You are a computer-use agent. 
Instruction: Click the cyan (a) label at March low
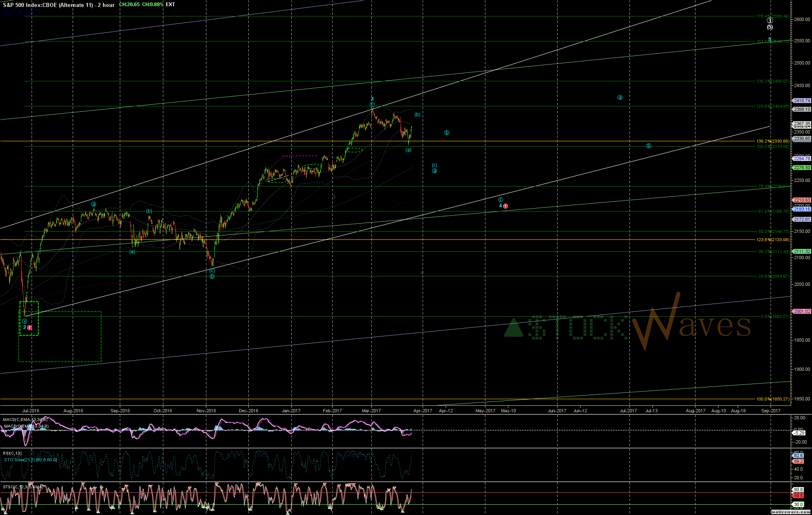[x=408, y=150]
